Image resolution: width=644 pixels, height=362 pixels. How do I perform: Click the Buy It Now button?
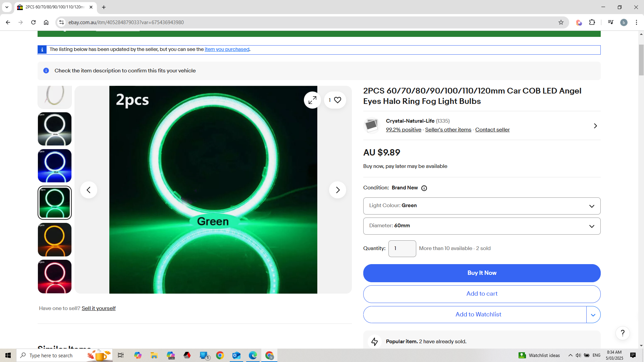click(482, 273)
